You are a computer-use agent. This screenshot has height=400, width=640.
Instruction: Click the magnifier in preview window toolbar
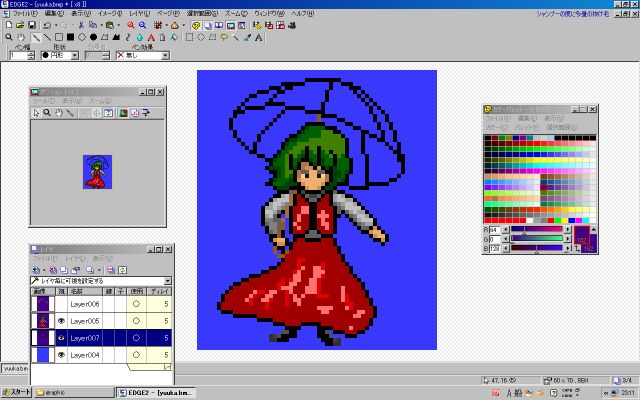click(47, 113)
